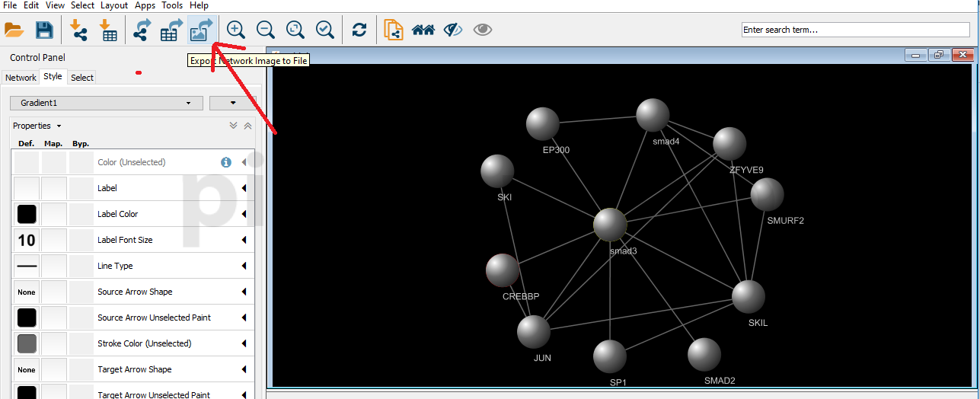Open the Properties dropdown in the Style panel
Image resolution: width=980 pixels, height=399 pixels.
click(37, 126)
